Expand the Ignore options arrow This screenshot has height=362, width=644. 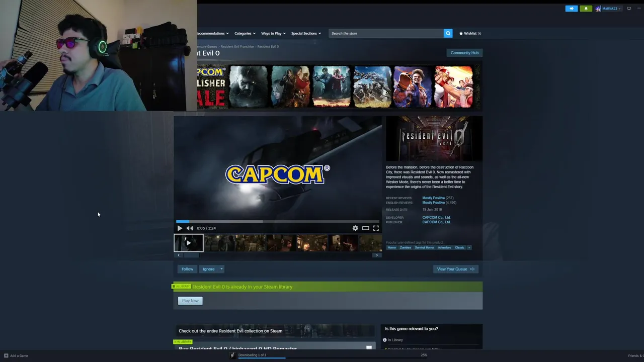(x=221, y=269)
